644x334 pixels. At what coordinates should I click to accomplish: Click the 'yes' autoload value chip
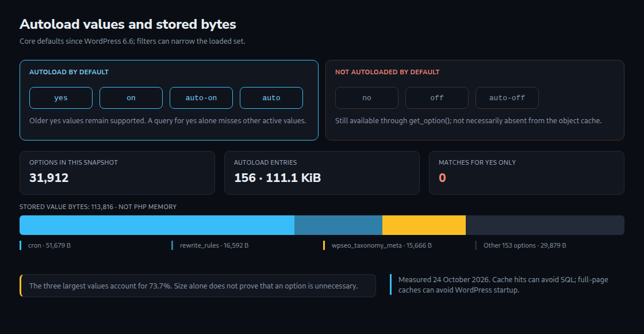(61, 98)
